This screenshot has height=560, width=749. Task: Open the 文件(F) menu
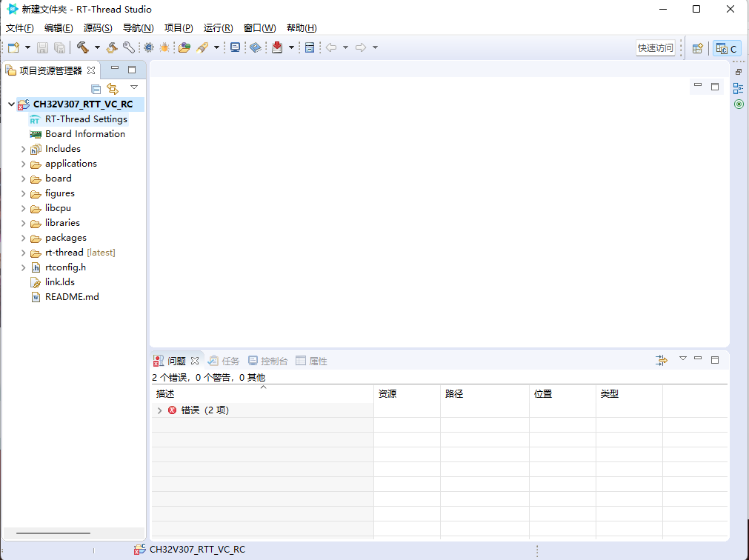19,28
